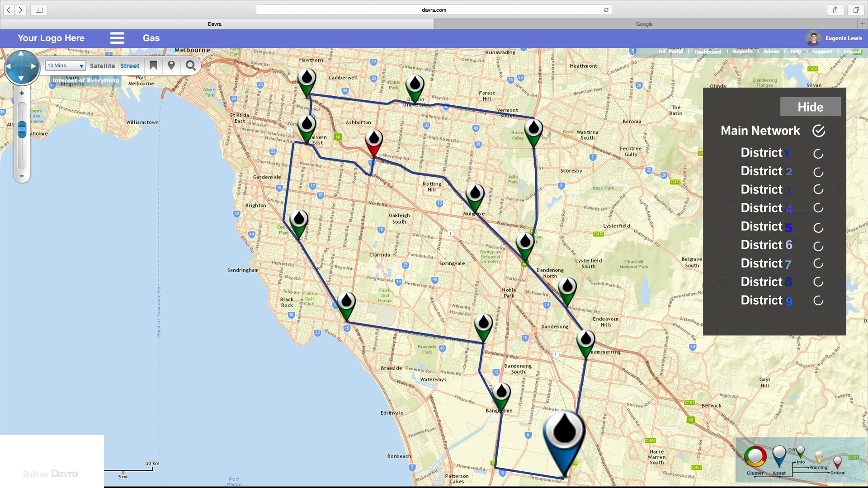Click the zoom slider handle
Viewport: 868px width, 488px height.
coord(22,130)
